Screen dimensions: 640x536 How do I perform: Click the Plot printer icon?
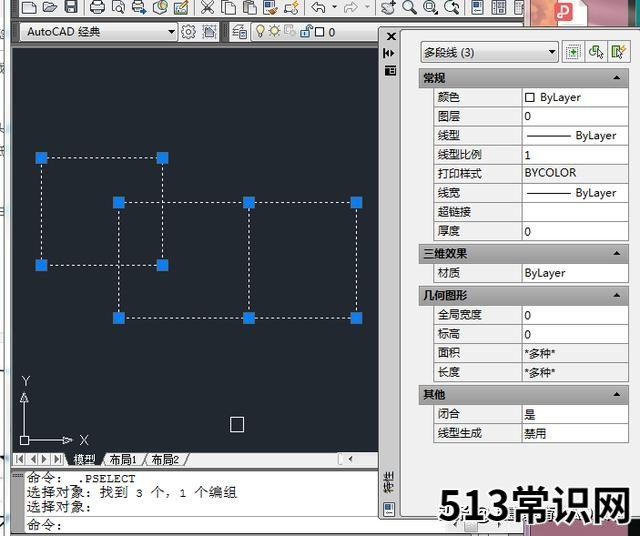[x=97, y=7]
